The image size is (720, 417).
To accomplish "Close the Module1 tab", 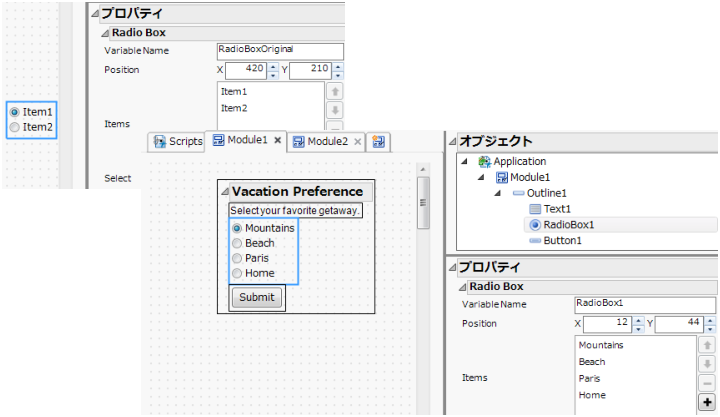I will pos(277,140).
